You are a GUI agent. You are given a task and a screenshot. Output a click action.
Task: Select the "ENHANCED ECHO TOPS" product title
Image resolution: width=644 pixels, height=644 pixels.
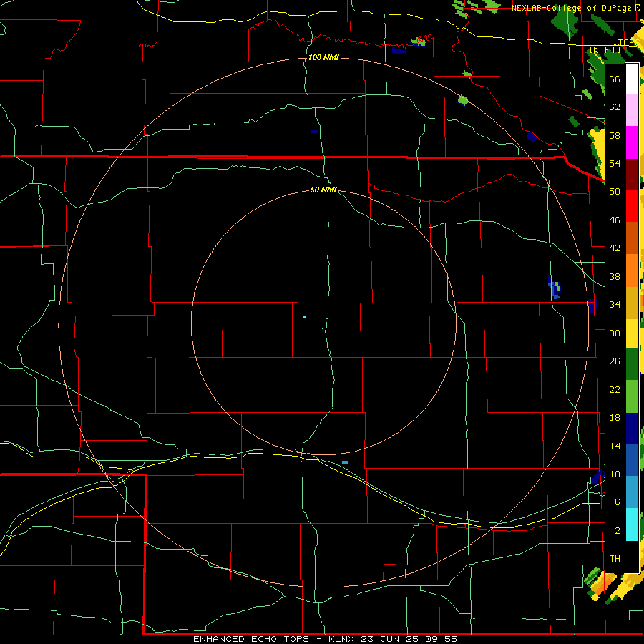point(251,639)
